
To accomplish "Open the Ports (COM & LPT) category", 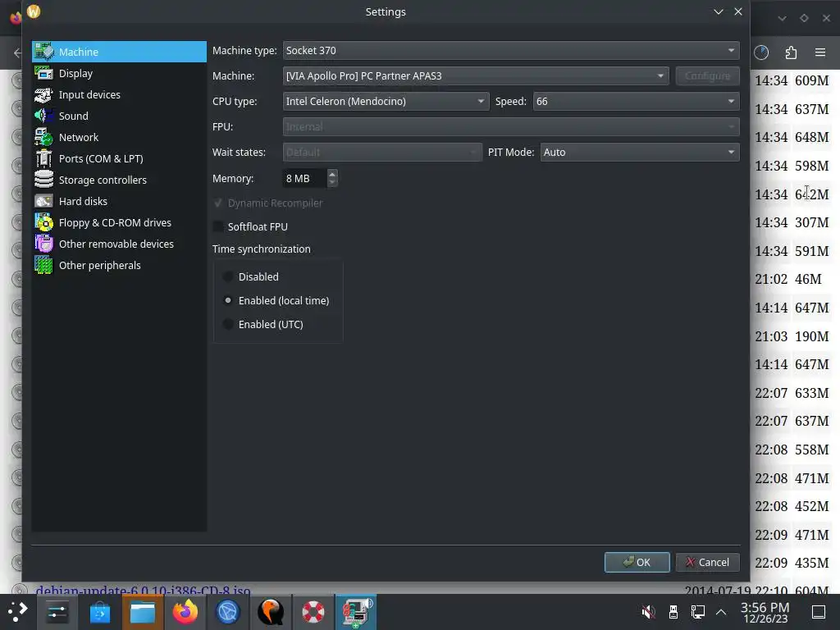I will pos(119,158).
